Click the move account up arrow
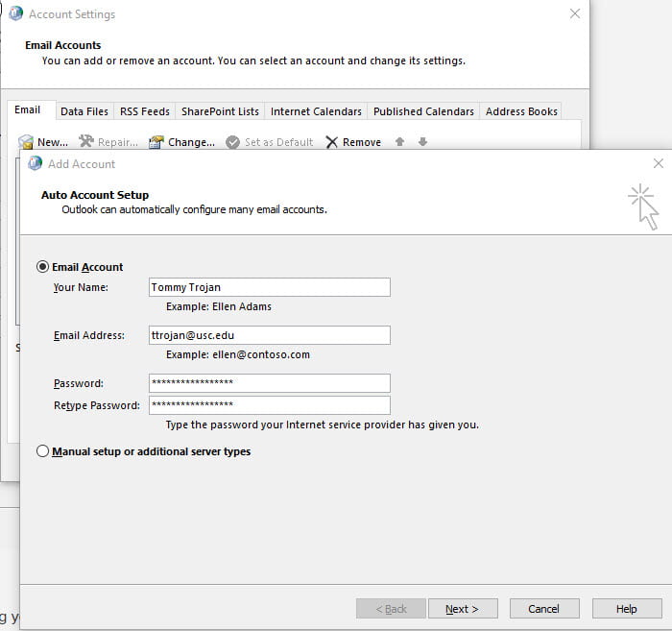The image size is (672, 631). pyautogui.click(x=400, y=142)
